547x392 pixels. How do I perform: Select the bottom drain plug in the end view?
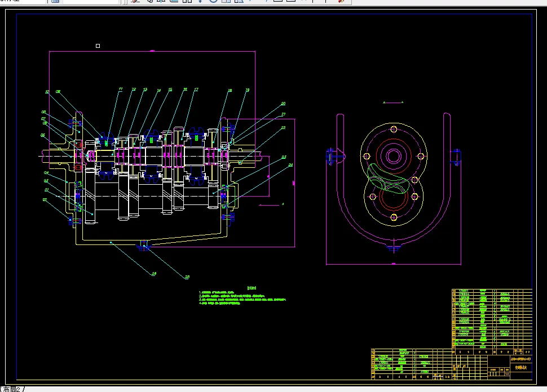coord(394,248)
